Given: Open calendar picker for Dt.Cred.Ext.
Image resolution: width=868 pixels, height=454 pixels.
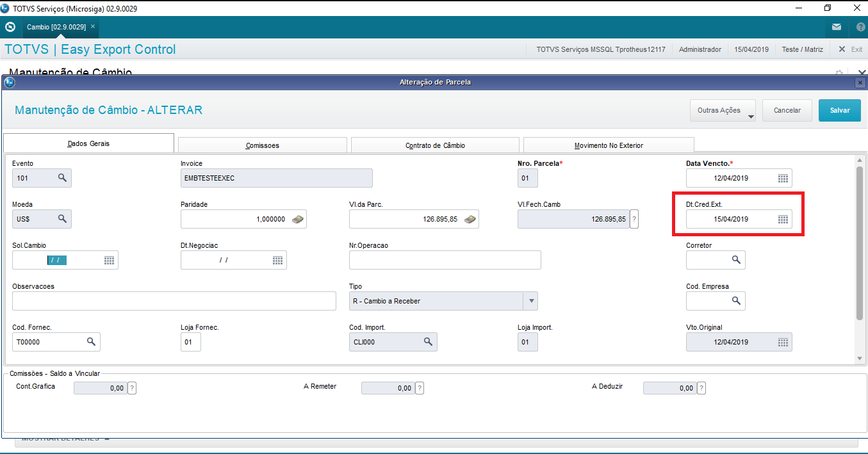Looking at the screenshot, I should [783, 219].
